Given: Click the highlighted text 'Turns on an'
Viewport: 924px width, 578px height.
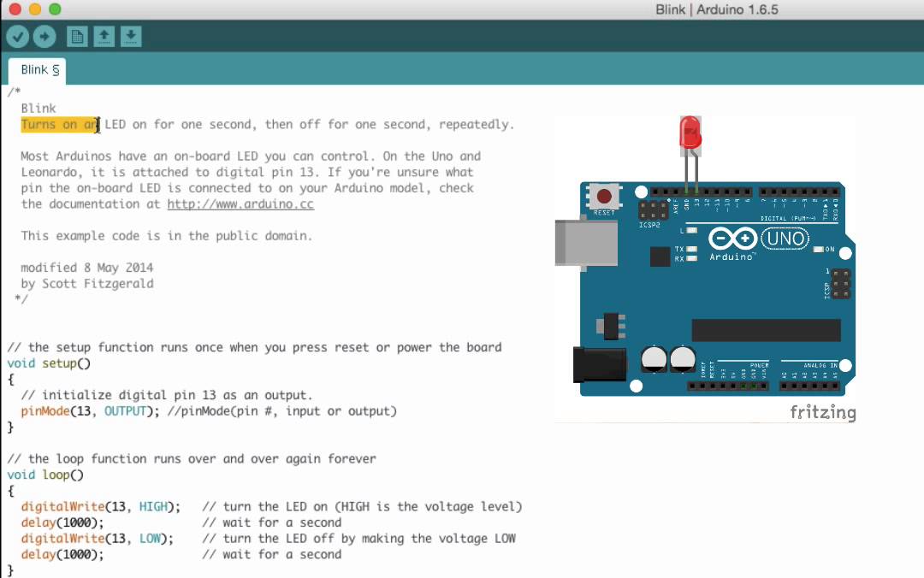Looking at the screenshot, I should pyautogui.click(x=60, y=125).
